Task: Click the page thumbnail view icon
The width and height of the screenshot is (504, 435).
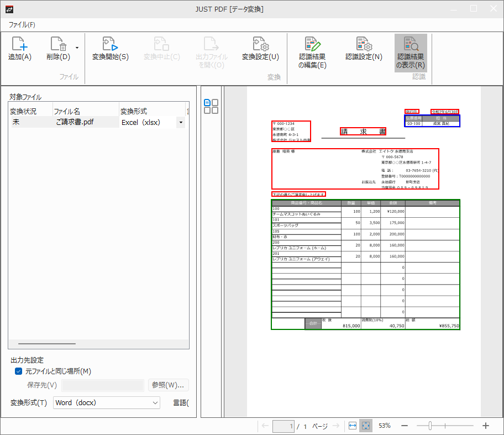Action: pyautogui.click(x=211, y=107)
